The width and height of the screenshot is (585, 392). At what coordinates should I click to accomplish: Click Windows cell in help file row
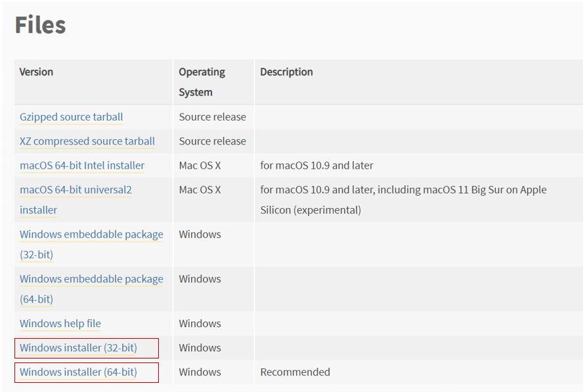coord(200,323)
